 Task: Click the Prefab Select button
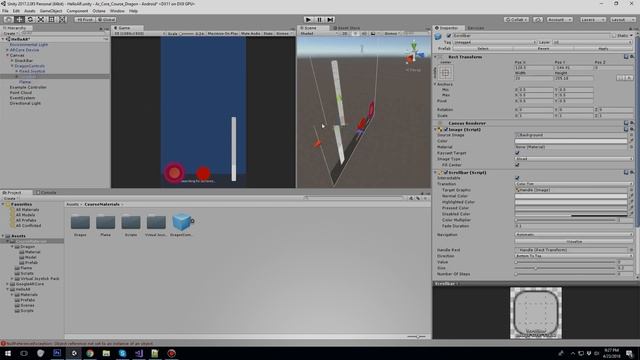point(483,49)
